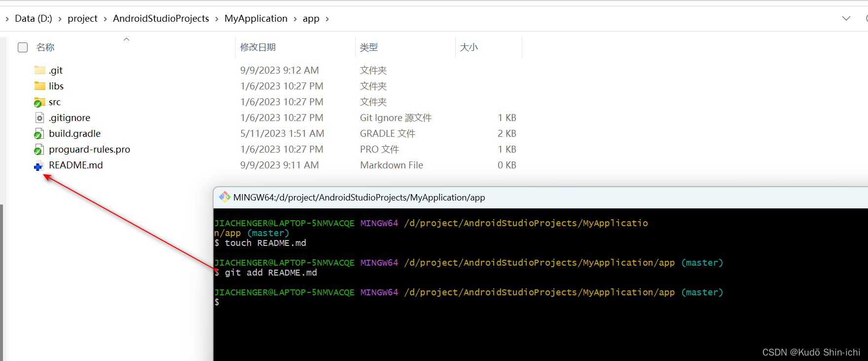The height and width of the screenshot is (361, 868).
Task: Select the README.md file name
Action: [76, 165]
